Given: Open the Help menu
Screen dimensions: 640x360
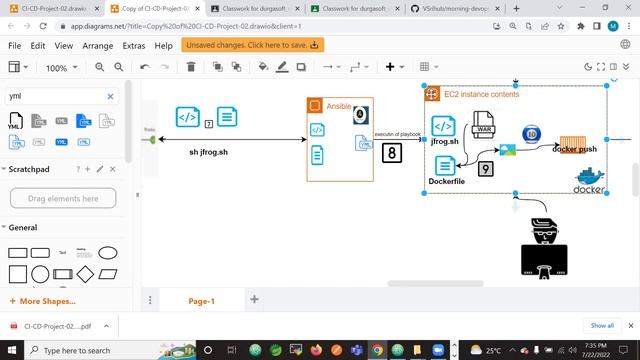Looking at the screenshot, I should pos(163,46).
